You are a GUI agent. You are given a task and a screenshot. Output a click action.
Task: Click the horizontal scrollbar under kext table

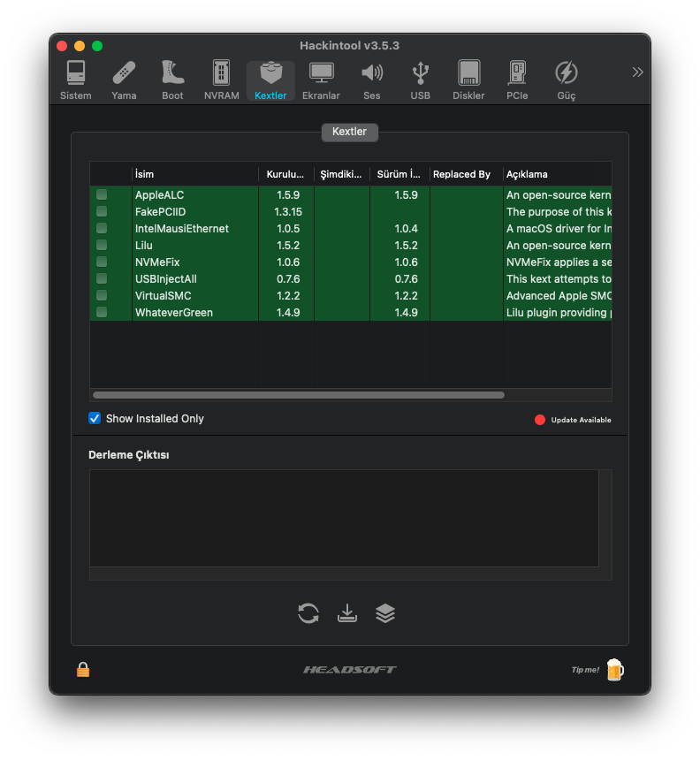(x=299, y=395)
